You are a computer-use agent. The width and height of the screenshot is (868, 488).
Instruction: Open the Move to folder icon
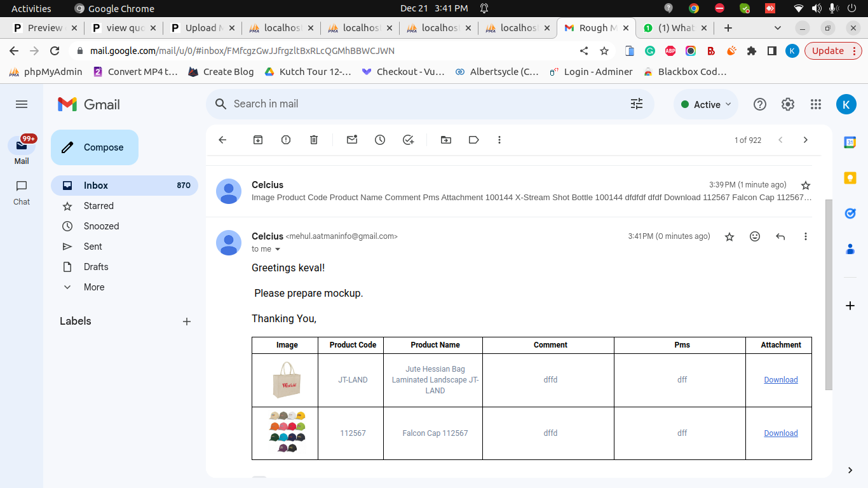(446, 140)
